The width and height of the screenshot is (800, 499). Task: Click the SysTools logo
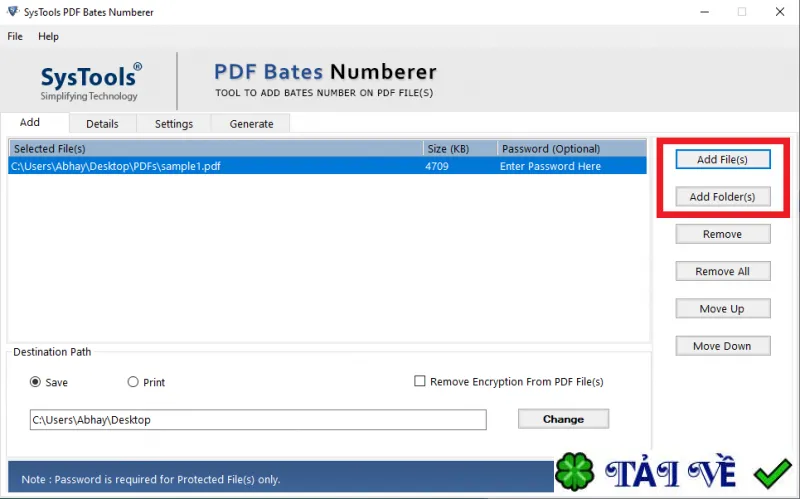click(x=91, y=82)
